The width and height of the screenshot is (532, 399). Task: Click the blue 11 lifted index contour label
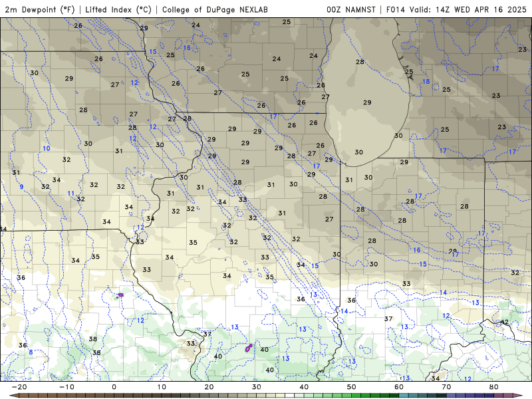pos(70,194)
